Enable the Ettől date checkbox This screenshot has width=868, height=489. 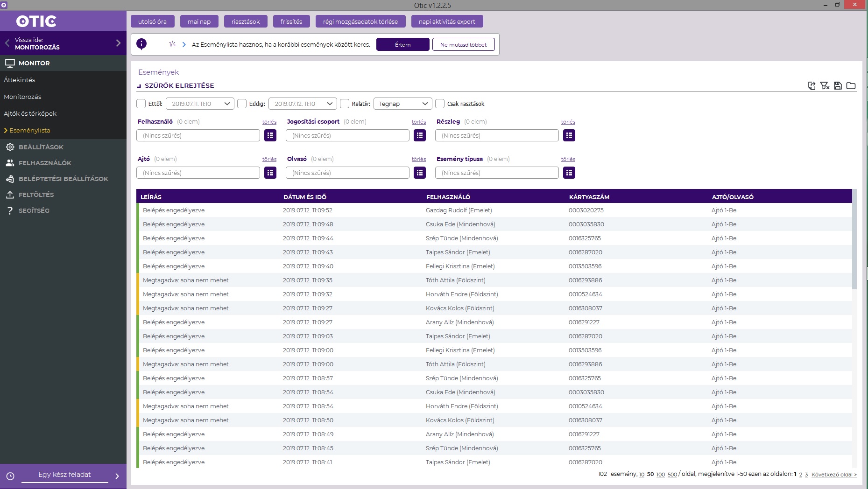pyautogui.click(x=141, y=104)
